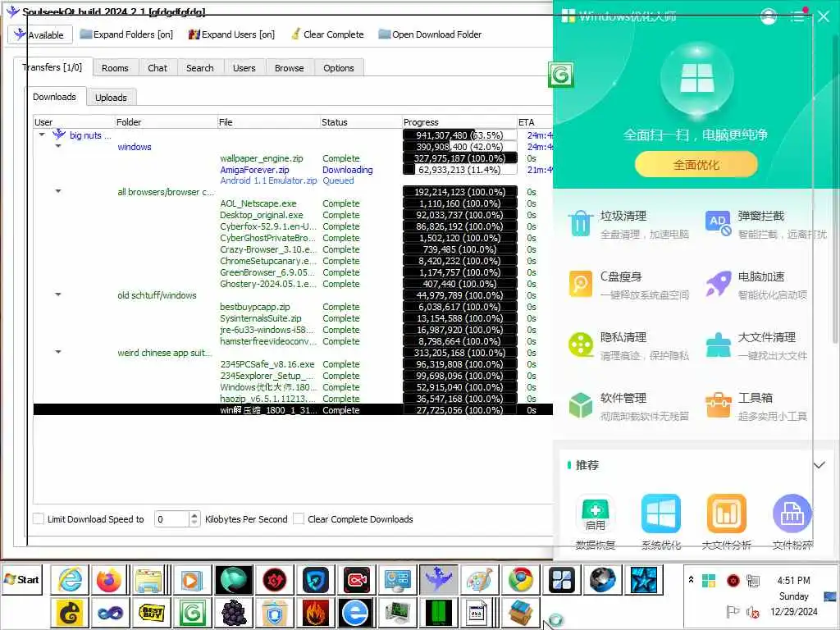Click big nuts overall progress bar
Screen dimensions: 840x630
[460, 135]
